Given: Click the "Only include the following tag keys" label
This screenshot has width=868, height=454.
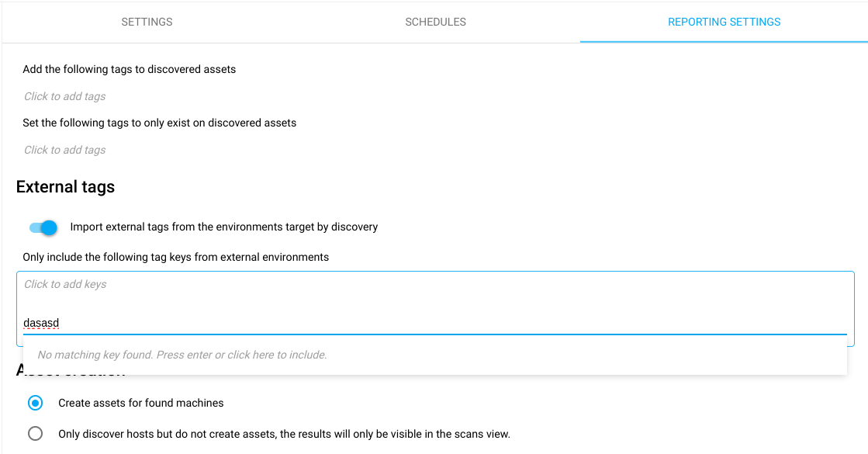Looking at the screenshot, I should tap(174, 256).
